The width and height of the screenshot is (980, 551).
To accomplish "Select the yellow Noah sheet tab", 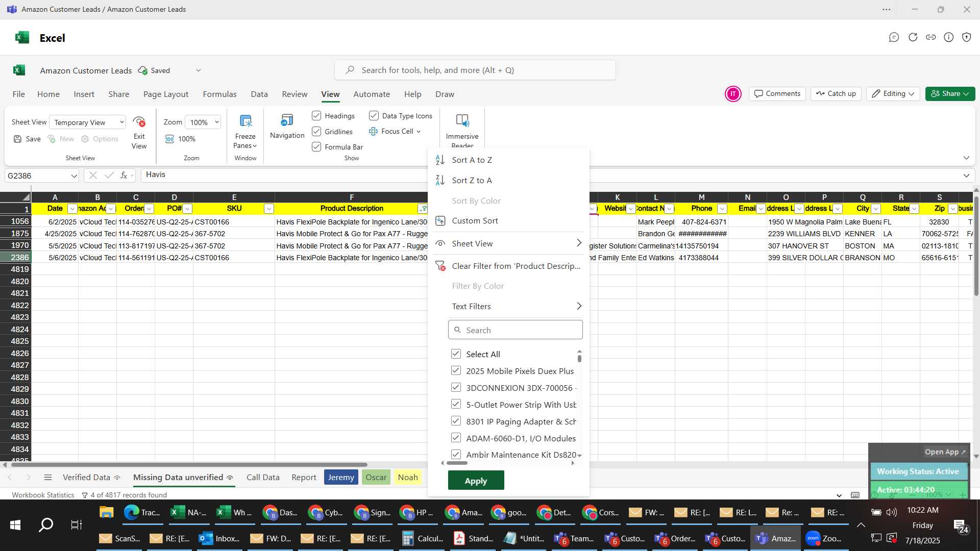I will pos(408,478).
